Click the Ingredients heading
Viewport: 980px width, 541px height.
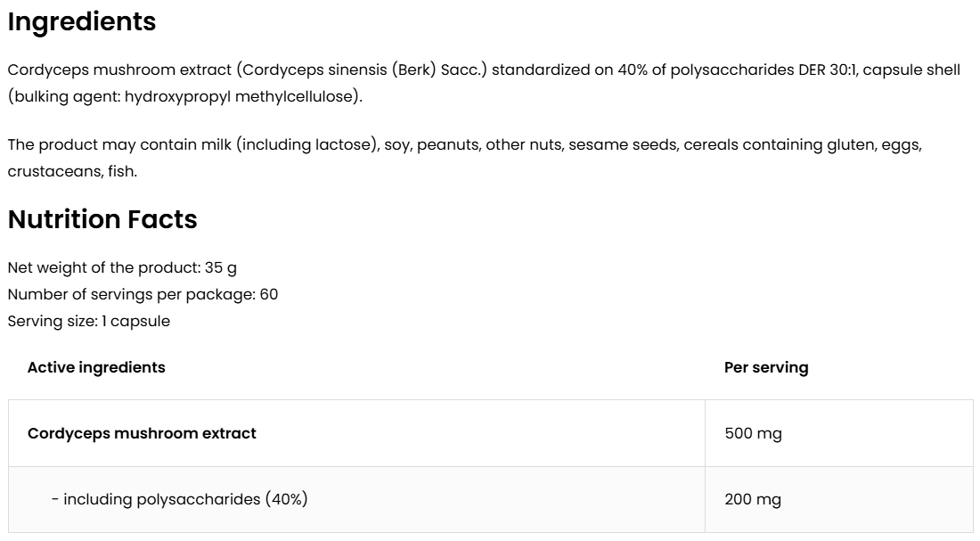[x=82, y=22]
